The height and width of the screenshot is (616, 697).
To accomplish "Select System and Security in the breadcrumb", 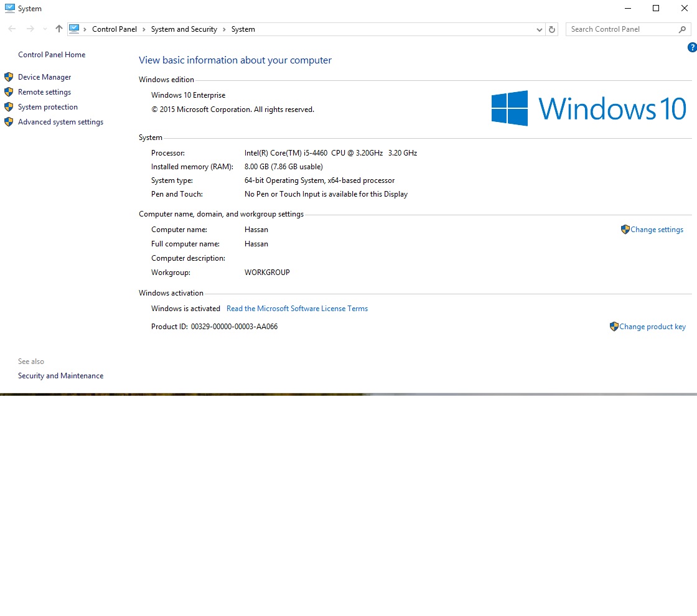I will 184,29.
